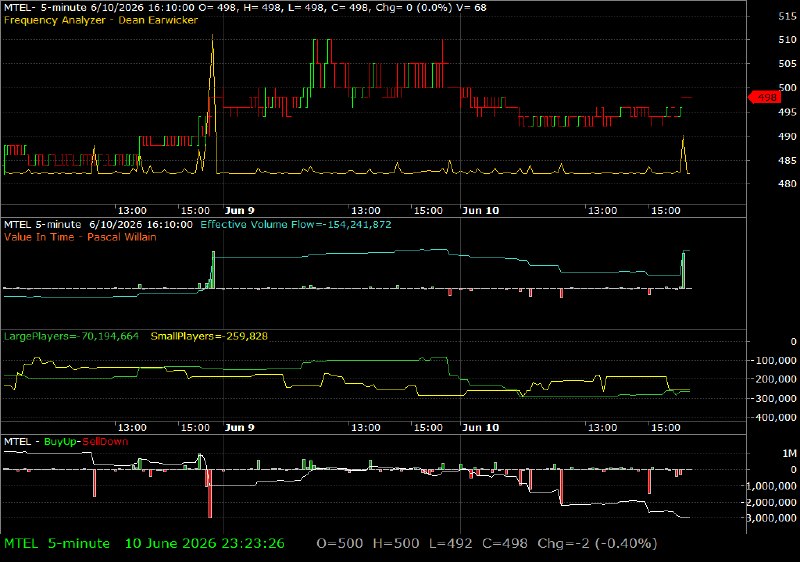Click 'Chg= 0 (0.0%)' in top header
800x562 pixels.
(x=414, y=8)
